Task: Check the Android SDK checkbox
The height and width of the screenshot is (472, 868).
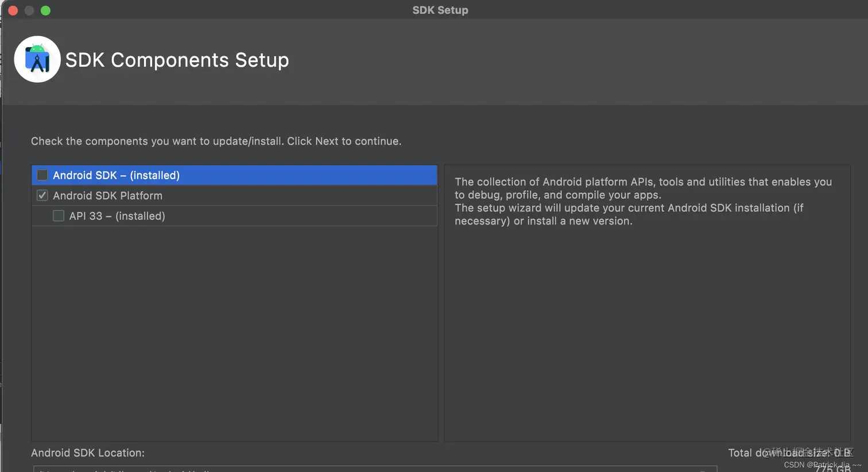Action: coord(42,175)
